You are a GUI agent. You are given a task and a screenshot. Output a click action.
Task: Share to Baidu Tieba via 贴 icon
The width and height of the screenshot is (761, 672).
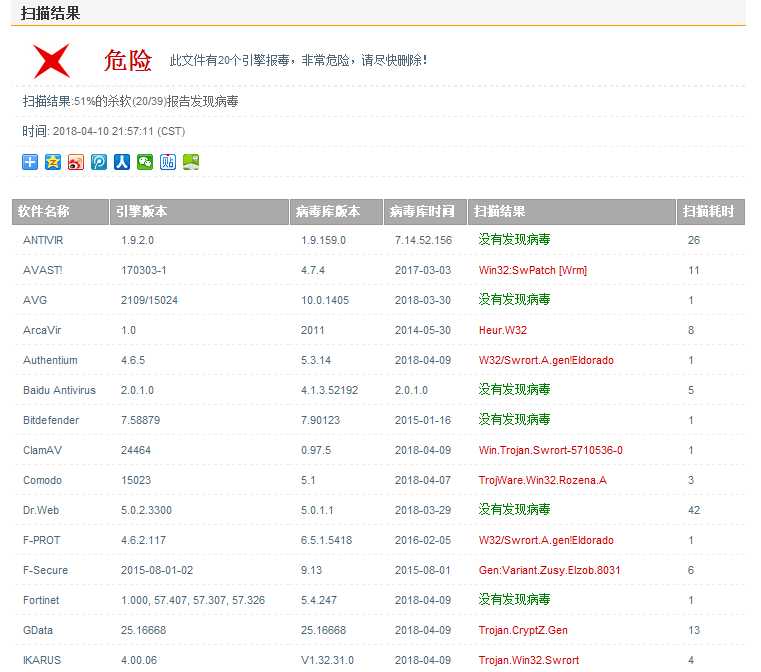pyautogui.click(x=168, y=162)
